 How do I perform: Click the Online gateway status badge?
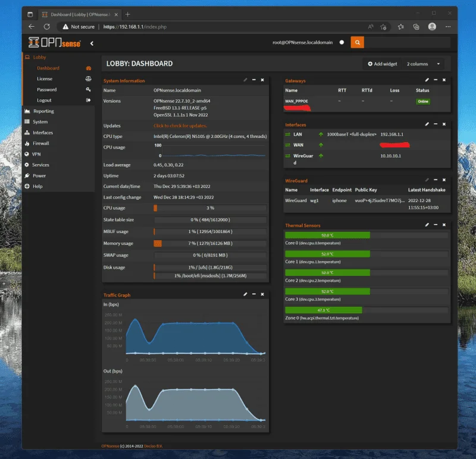pyautogui.click(x=423, y=101)
